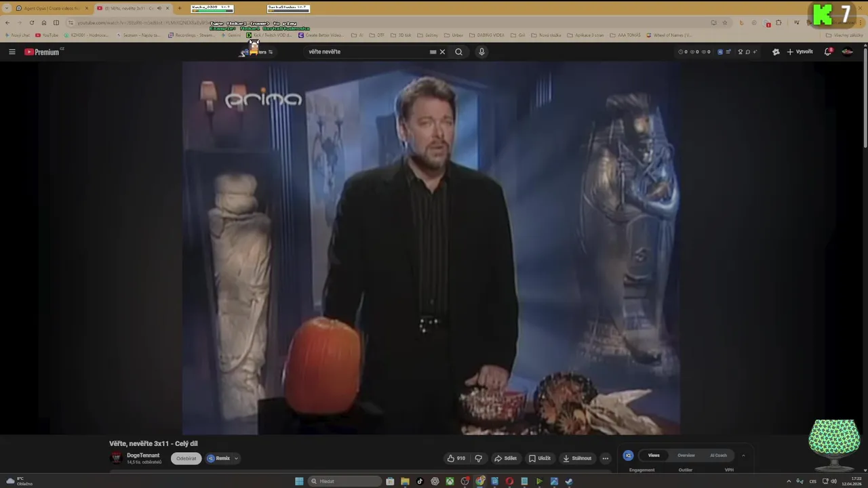The height and width of the screenshot is (488, 868).
Task: Open the account avatar menu
Action: tap(848, 52)
